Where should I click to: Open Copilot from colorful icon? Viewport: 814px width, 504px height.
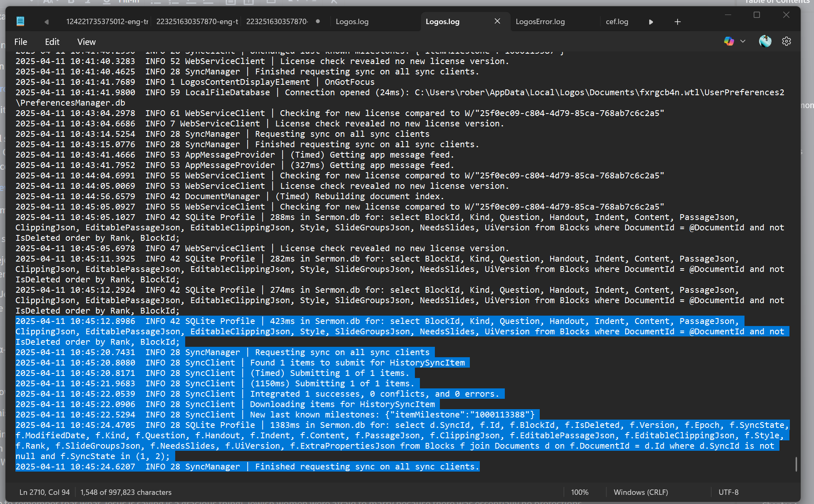pyautogui.click(x=729, y=41)
